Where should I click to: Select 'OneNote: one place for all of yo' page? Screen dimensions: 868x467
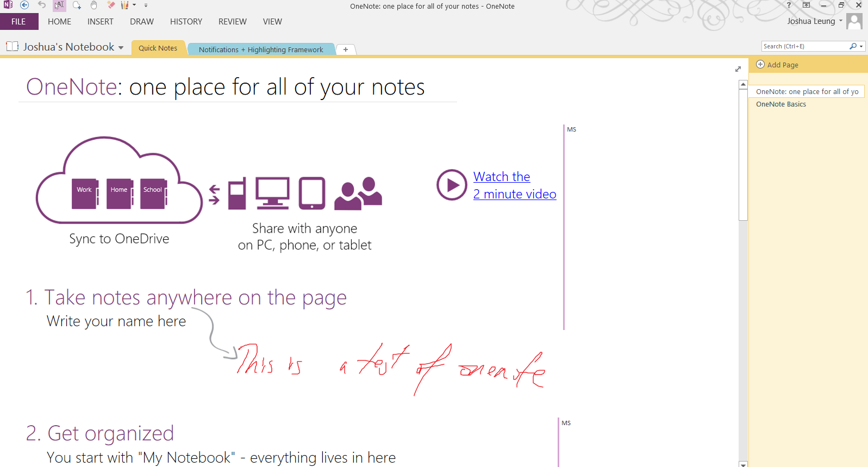[807, 91]
